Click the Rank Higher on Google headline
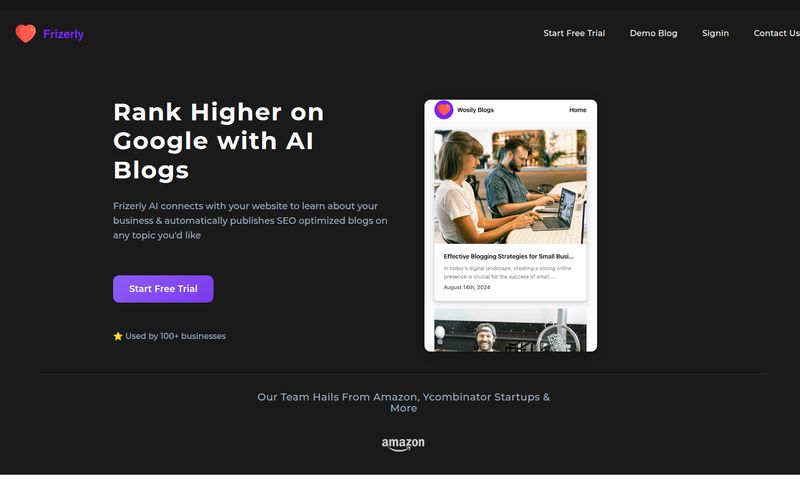Screen dimensions: 800x496 218,141
